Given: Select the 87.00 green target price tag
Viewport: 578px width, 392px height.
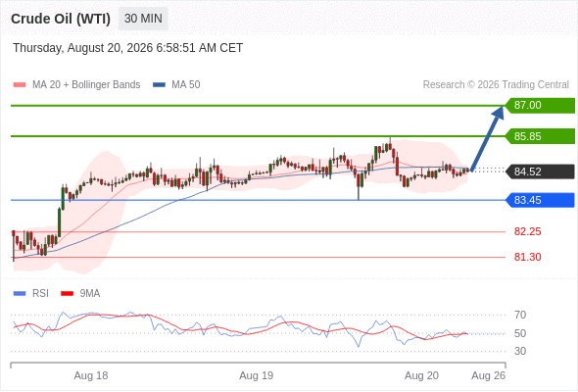Looking at the screenshot, I should coord(540,106).
